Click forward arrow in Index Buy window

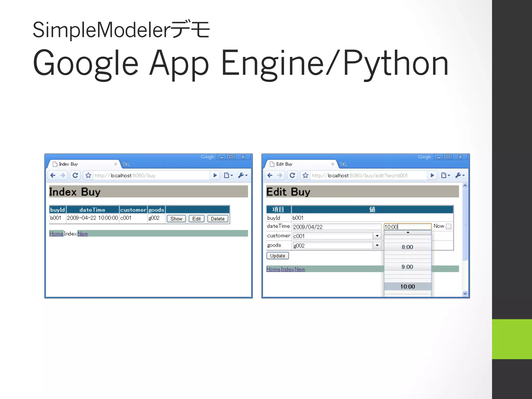63,175
